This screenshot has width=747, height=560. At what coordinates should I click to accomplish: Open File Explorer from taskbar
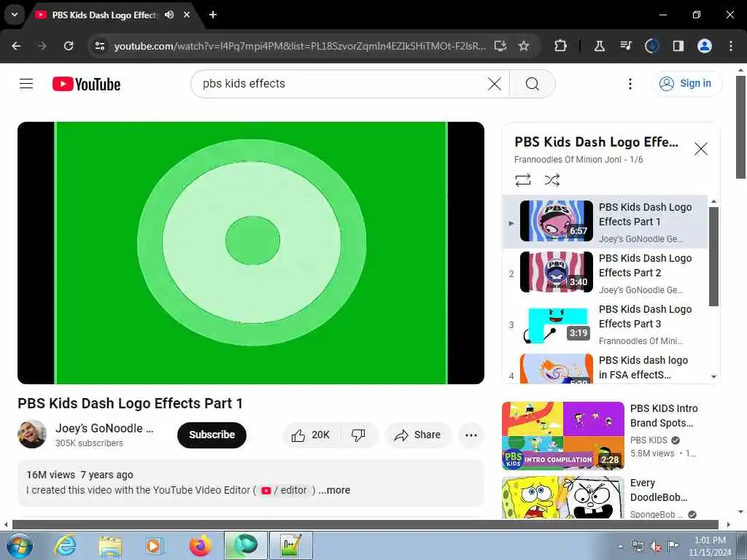(x=111, y=545)
